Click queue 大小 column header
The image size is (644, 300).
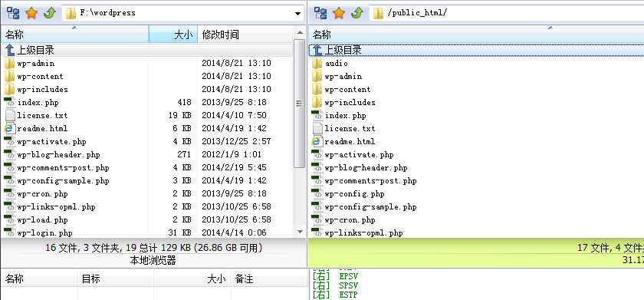coord(192,279)
